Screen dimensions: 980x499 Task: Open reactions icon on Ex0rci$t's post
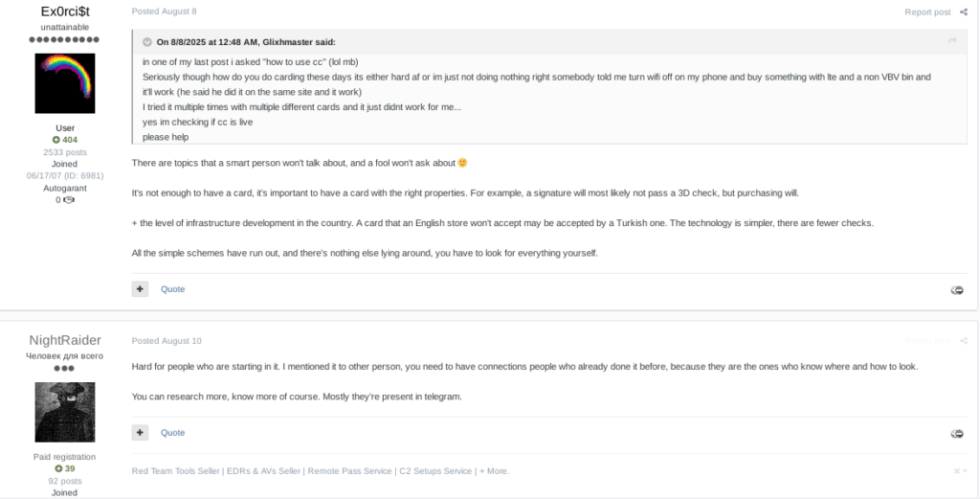point(956,290)
